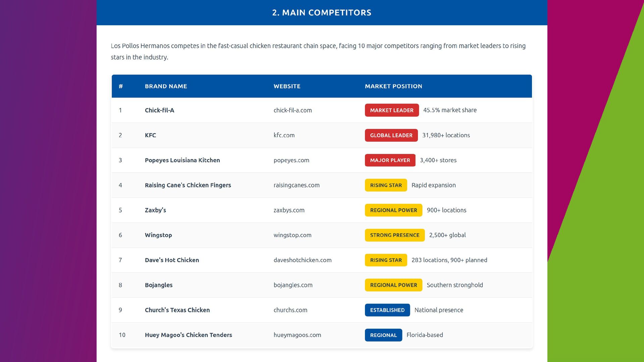Select the MAJOR PLAYER badge

pos(390,160)
